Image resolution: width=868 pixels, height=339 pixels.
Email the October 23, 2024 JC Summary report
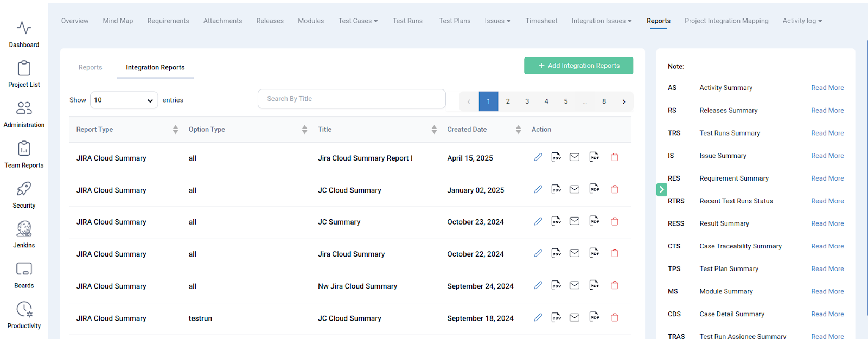click(x=575, y=221)
